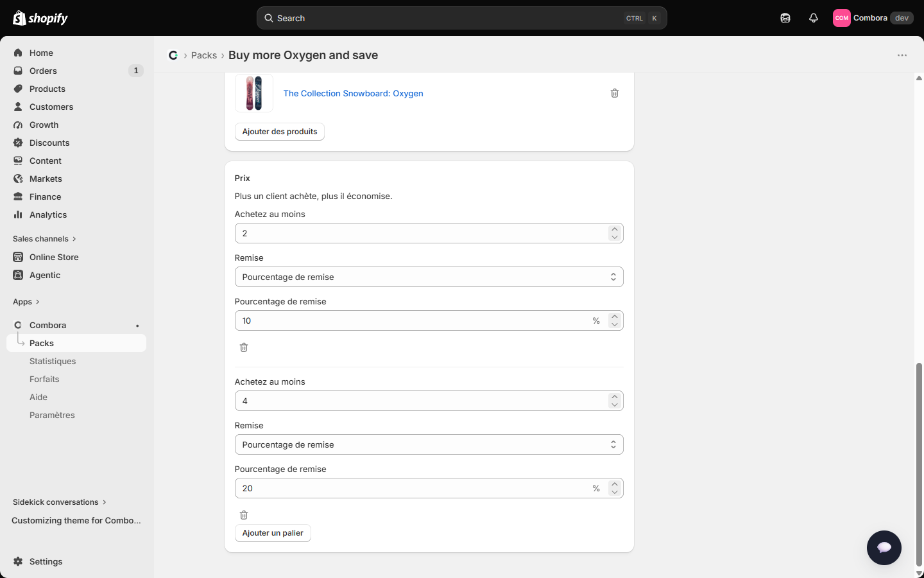Increase the first Achetez au moins value

615,229
